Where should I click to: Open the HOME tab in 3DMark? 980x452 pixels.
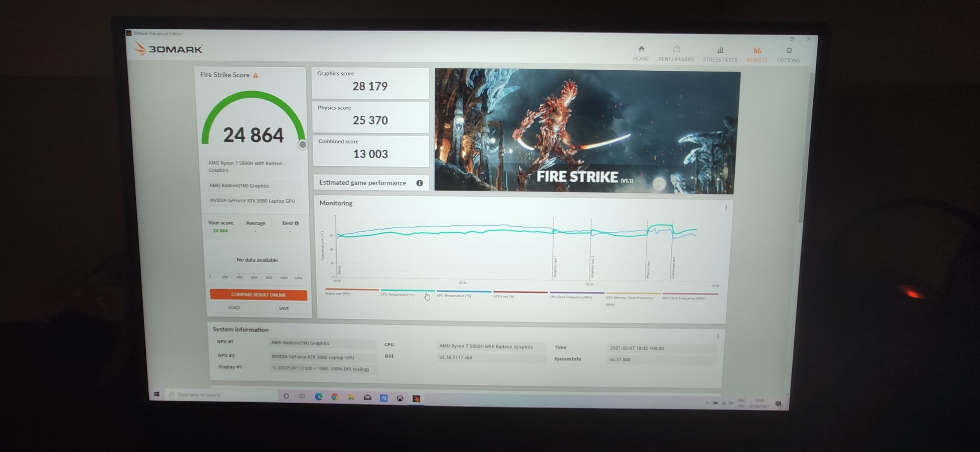[641, 54]
